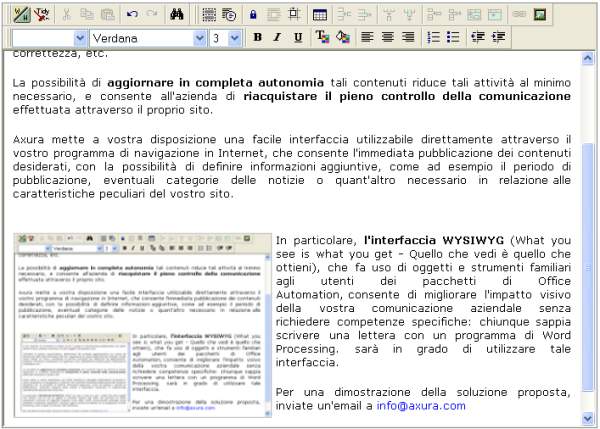
Task: Center-align the text
Action: point(388,38)
